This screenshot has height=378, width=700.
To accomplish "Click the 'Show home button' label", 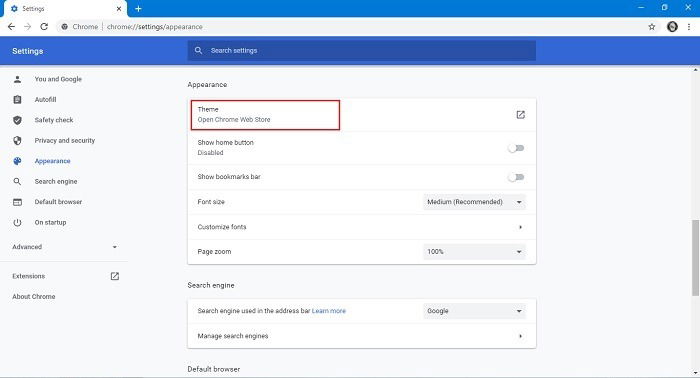I will pos(225,142).
